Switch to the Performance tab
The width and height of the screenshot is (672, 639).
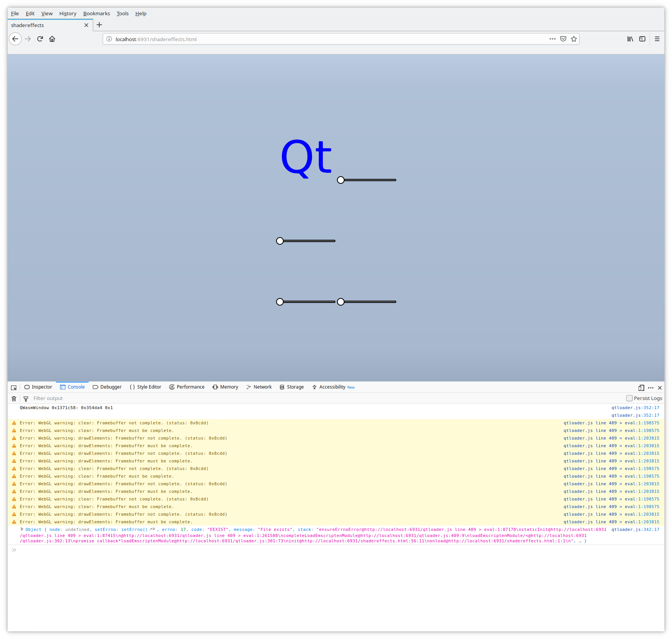point(187,387)
